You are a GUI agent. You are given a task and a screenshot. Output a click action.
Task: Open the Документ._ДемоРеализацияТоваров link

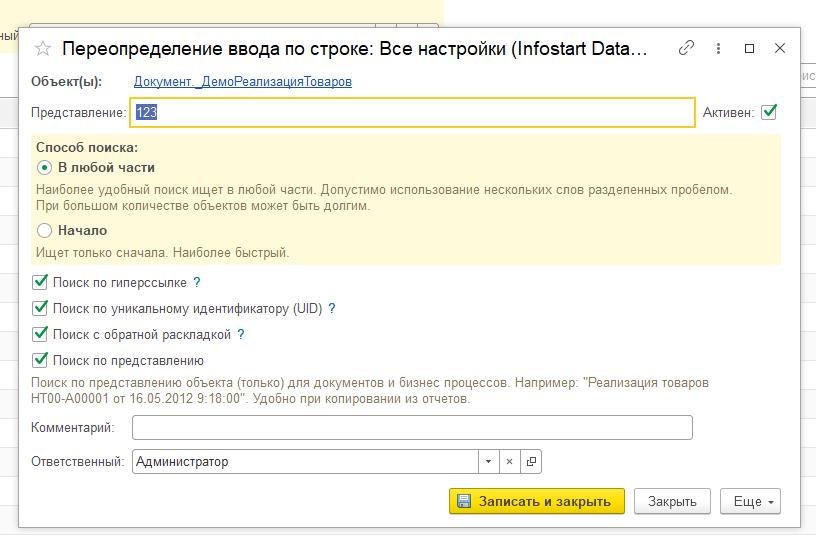243,82
